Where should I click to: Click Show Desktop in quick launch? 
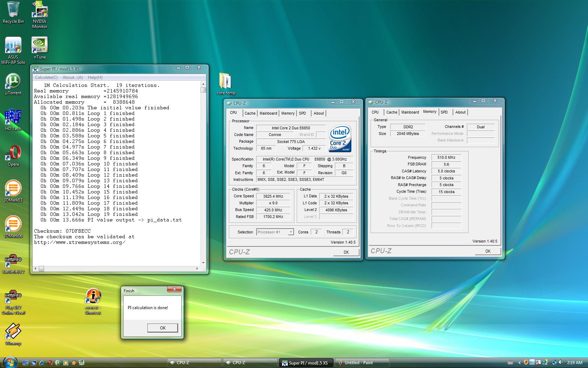[26, 363]
